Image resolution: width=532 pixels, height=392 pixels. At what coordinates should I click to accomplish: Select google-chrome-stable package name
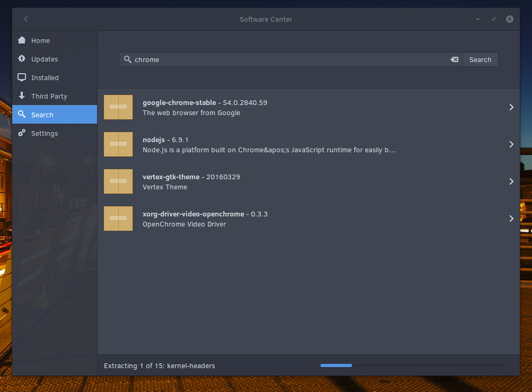[x=179, y=102]
